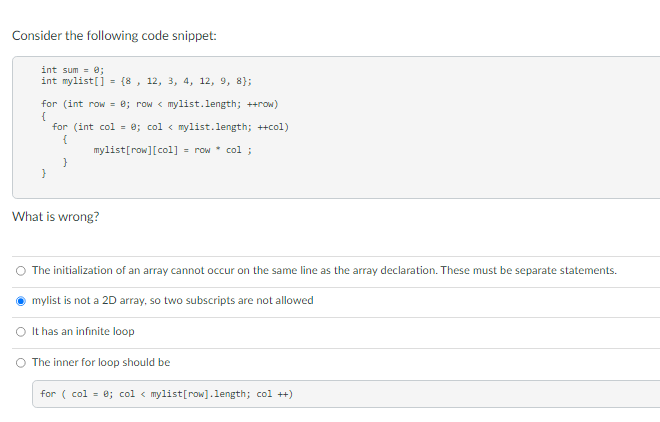Click the opening brace under the outer for loop
The width and height of the screenshot is (660, 422).
[x=43, y=116]
